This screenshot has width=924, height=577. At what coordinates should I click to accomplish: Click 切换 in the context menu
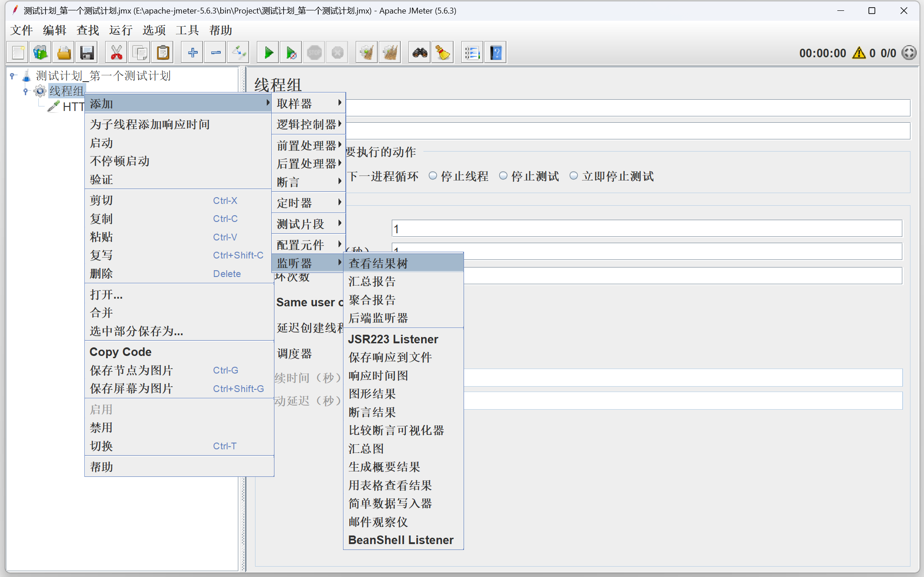click(x=179, y=446)
